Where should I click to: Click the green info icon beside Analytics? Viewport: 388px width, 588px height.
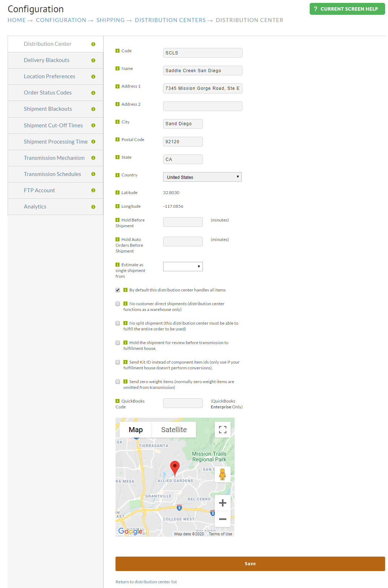(93, 207)
